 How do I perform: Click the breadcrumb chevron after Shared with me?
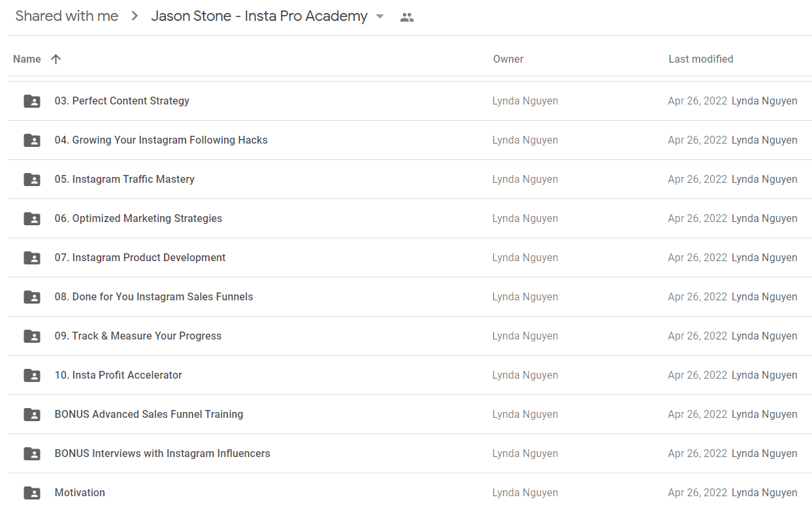(x=135, y=16)
